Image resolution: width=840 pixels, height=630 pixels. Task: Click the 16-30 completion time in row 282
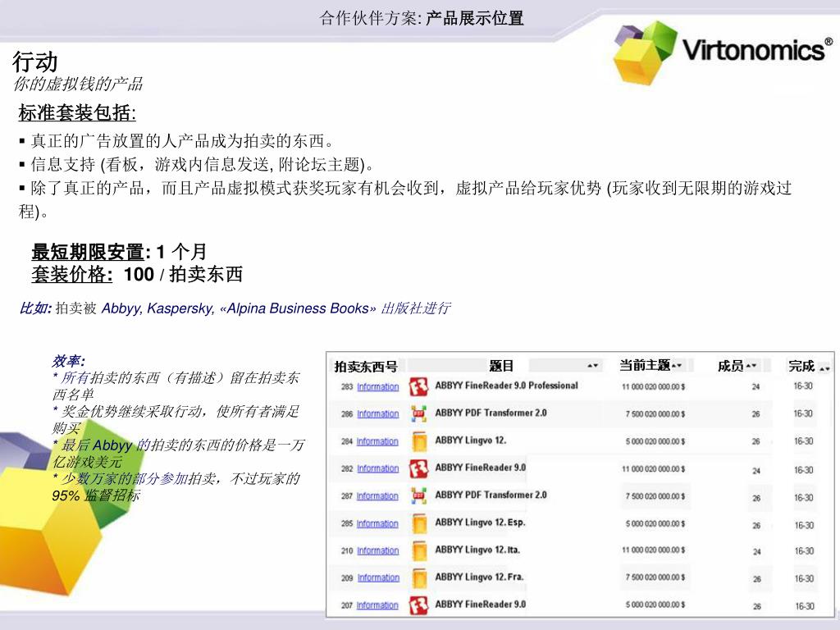[804, 470]
